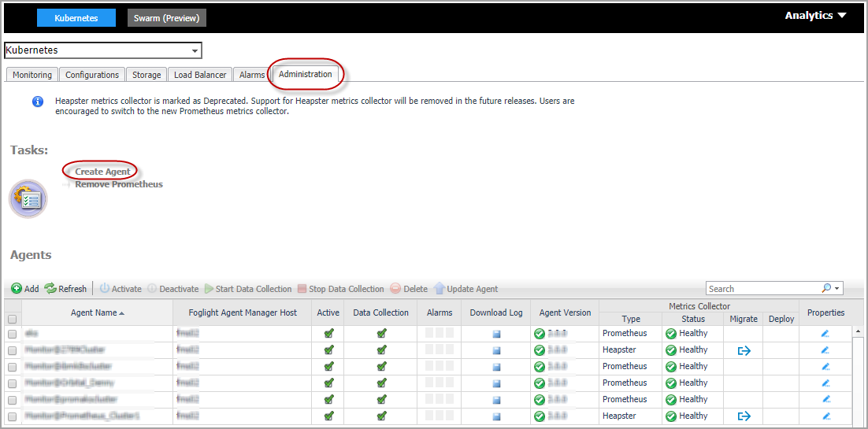This screenshot has width=868, height=429.
Task: Check the first agent row checkbox
Action: click(12, 334)
